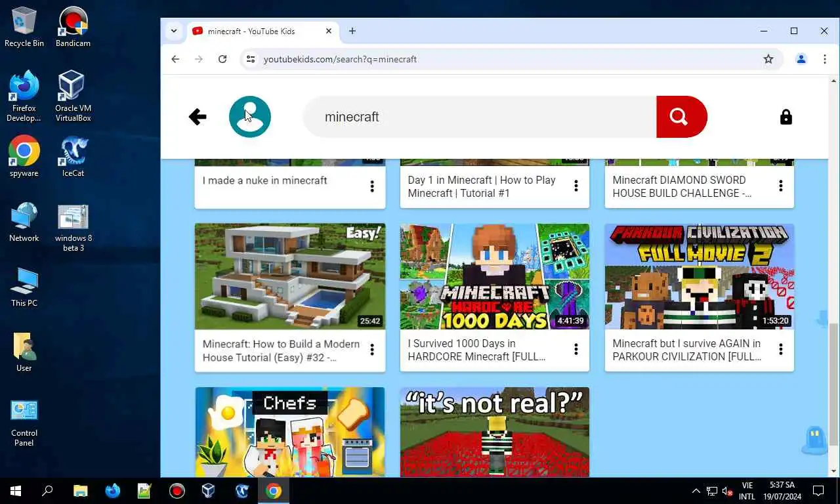
Task: Click the address bar URL
Action: coord(340,59)
